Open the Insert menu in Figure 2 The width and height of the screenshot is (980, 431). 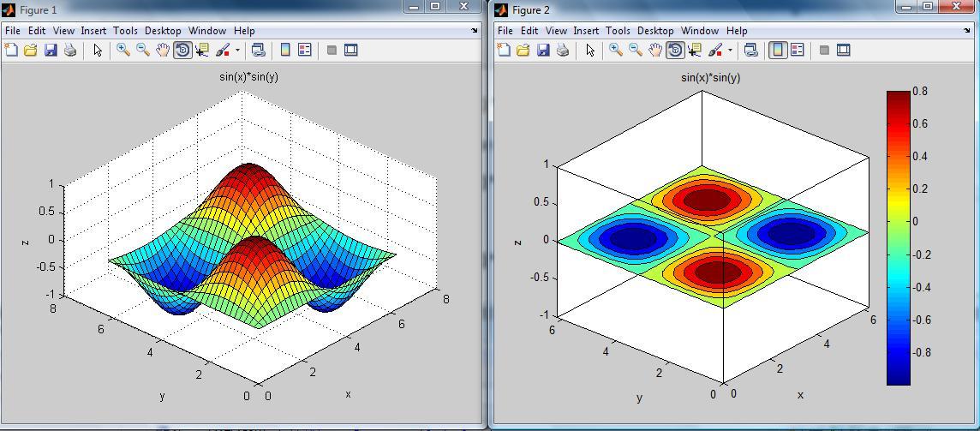pyautogui.click(x=586, y=31)
